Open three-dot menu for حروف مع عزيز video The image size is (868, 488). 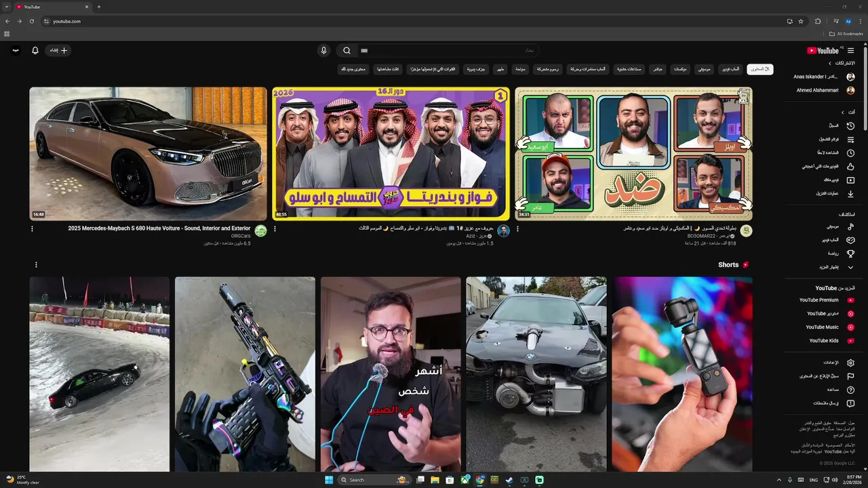tap(275, 229)
